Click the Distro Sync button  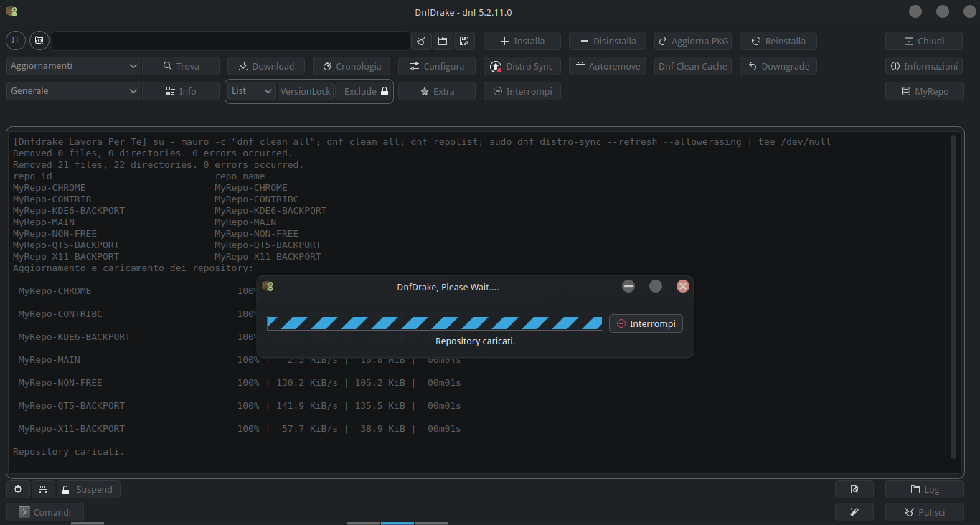[522, 66]
